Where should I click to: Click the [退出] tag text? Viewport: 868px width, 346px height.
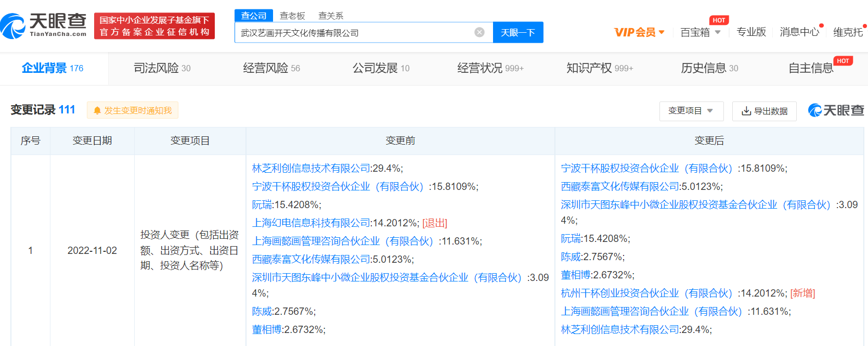(435, 223)
